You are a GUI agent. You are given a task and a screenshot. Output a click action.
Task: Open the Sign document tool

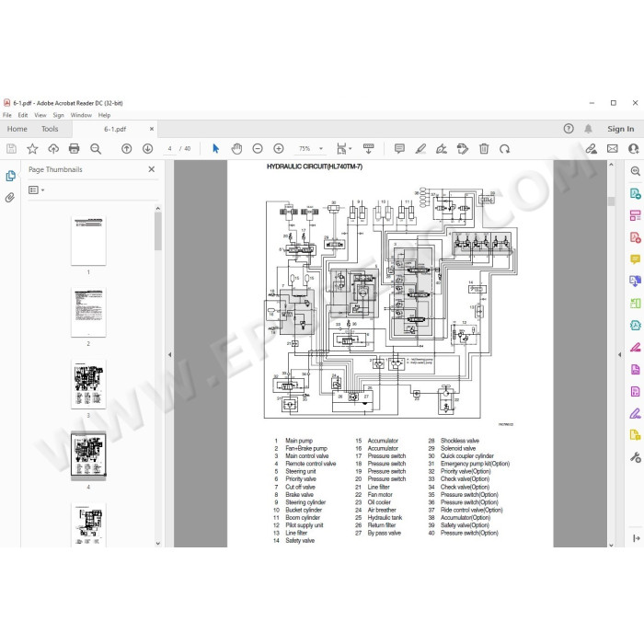click(442, 149)
